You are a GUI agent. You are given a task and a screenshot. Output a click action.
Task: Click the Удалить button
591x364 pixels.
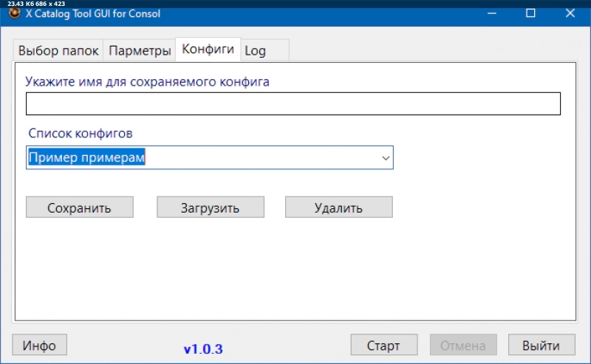[339, 207]
